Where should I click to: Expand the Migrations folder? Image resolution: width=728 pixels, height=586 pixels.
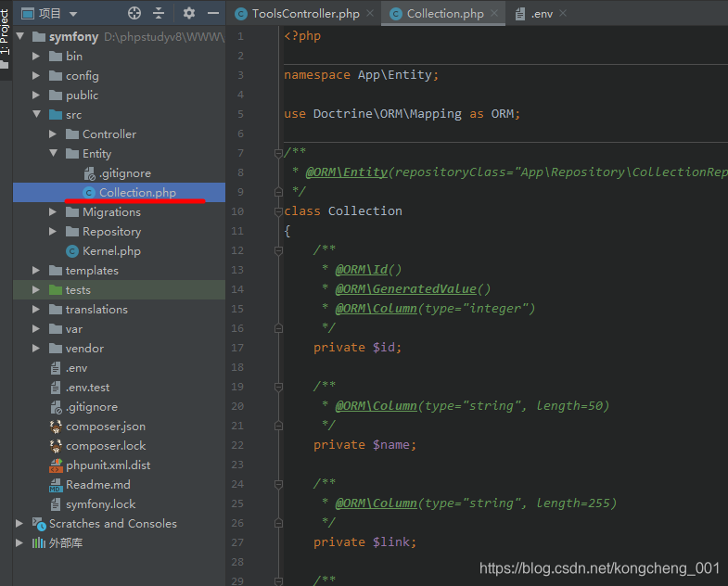pyautogui.click(x=53, y=212)
